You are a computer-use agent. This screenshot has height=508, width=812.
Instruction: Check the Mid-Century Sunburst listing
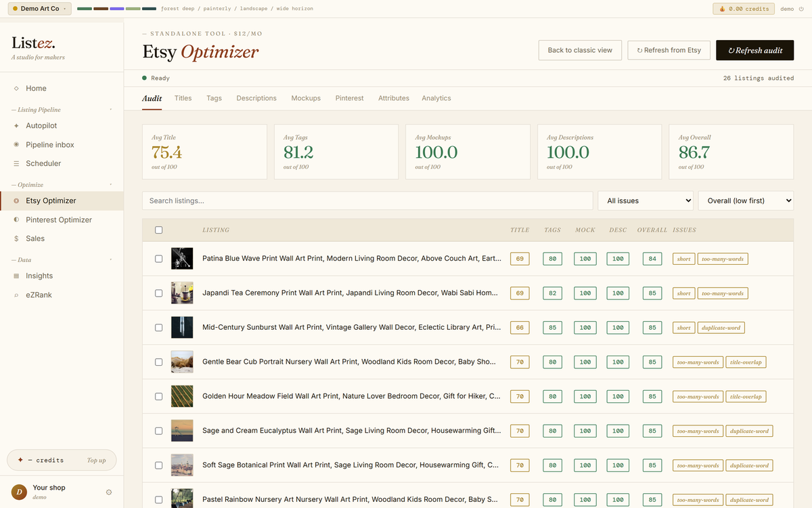pos(158,328)
